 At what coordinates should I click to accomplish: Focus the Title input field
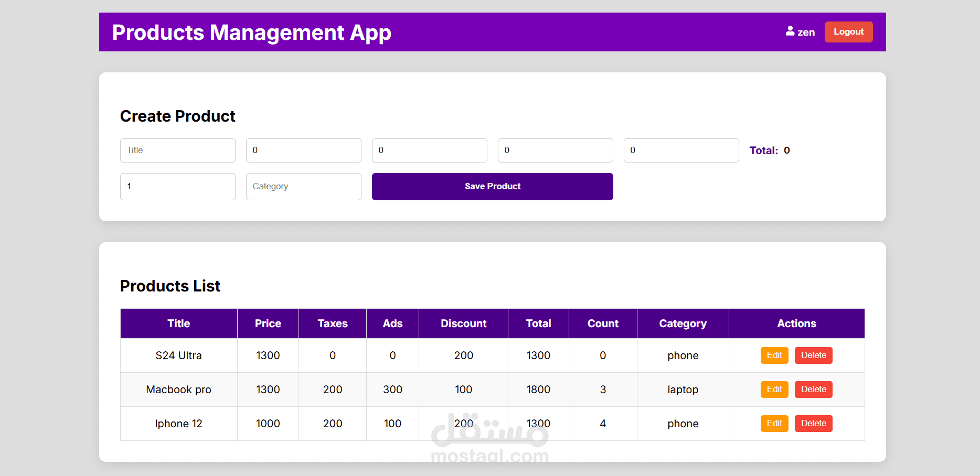[x=178, y=150]
